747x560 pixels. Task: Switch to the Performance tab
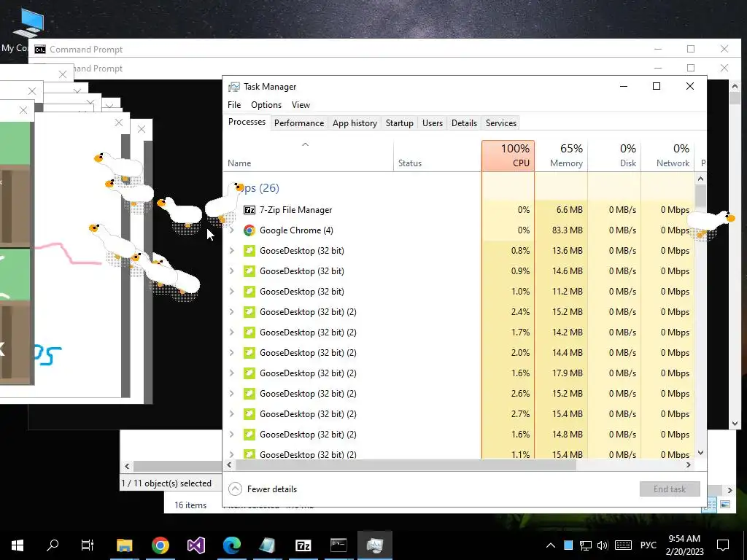pos(299,122)
